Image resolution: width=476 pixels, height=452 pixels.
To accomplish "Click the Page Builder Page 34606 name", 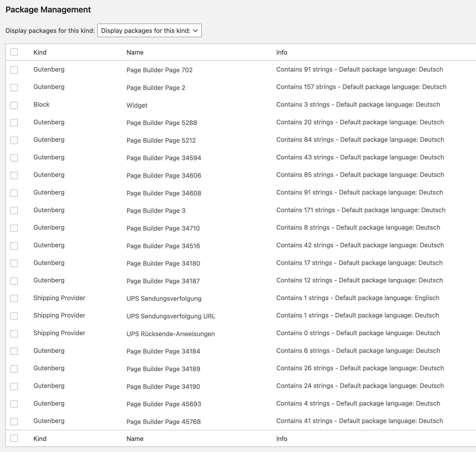I will (163, 176).
